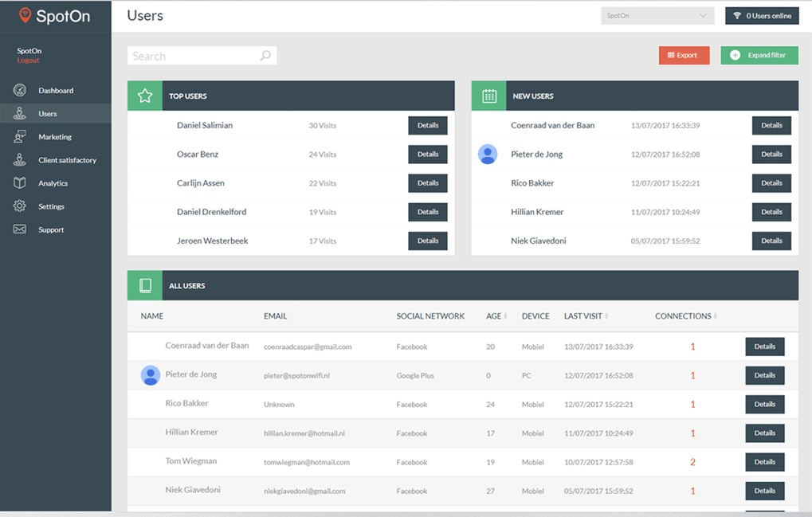
Task: Click the search magnifier icon
Action: click(x=265, y=55)
